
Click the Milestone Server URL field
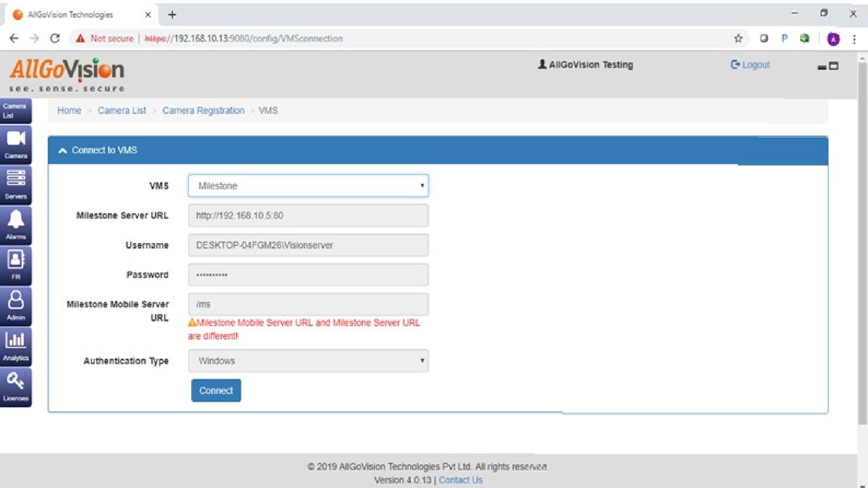tap(308, 216)
